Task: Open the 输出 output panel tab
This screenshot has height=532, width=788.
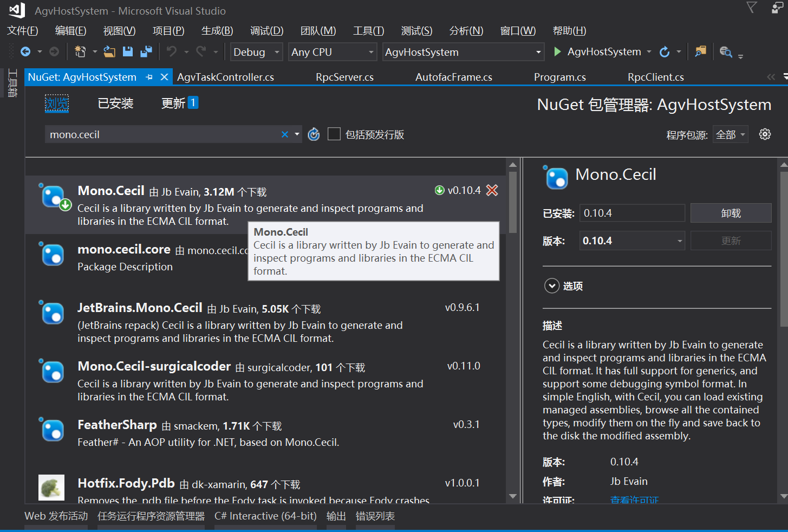Action: [336, 516]
